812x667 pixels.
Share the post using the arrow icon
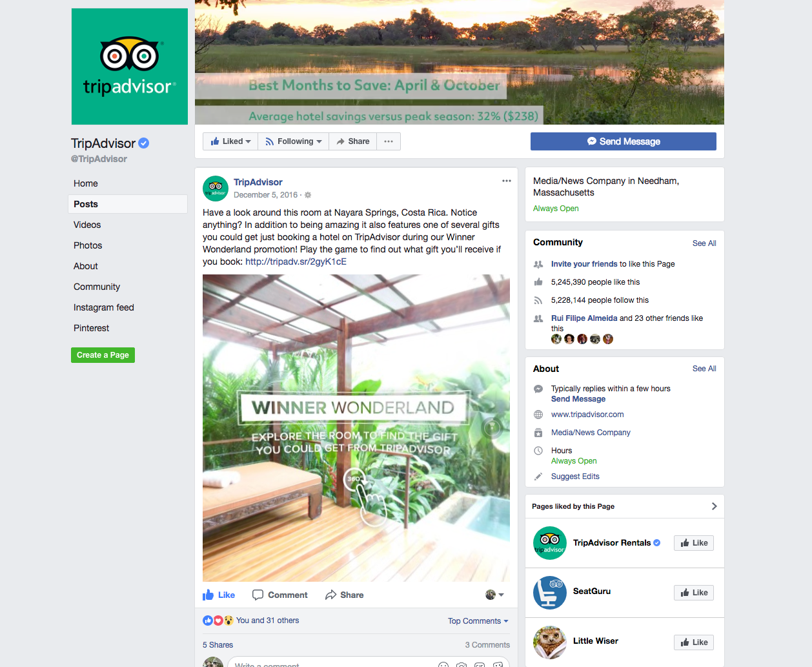coord(331,595)
